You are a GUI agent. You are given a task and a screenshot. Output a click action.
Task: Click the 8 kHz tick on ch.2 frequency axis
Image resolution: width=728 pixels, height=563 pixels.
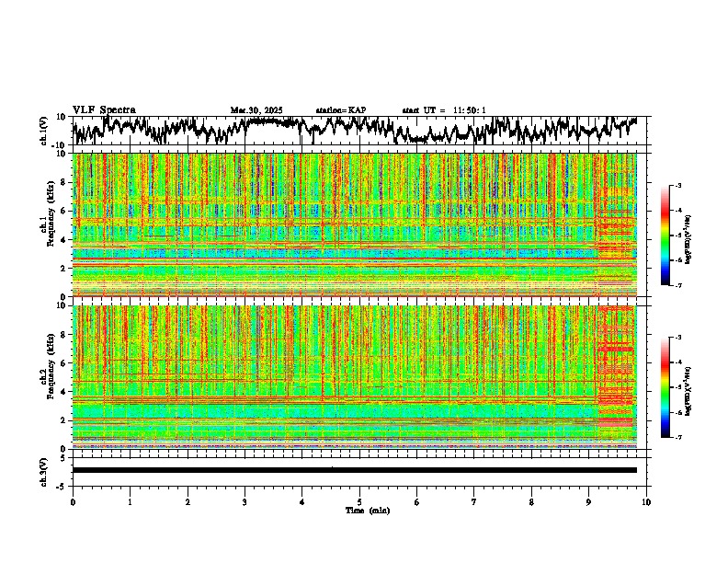(63, 334)
